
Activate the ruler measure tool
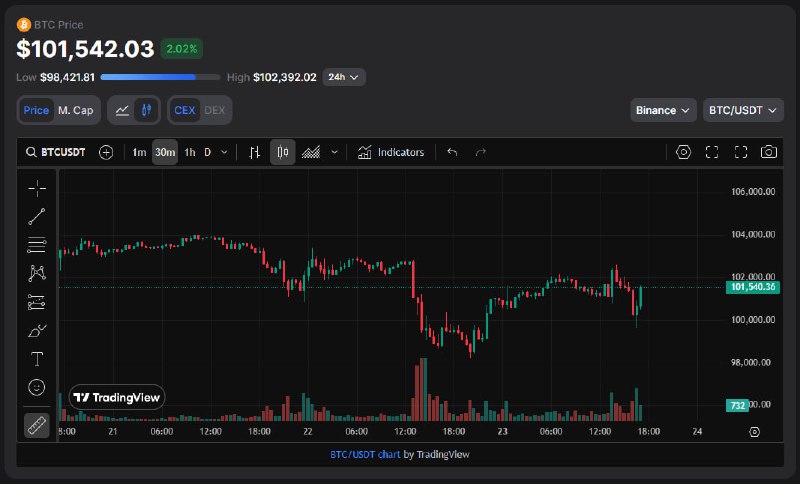(37, 425)
